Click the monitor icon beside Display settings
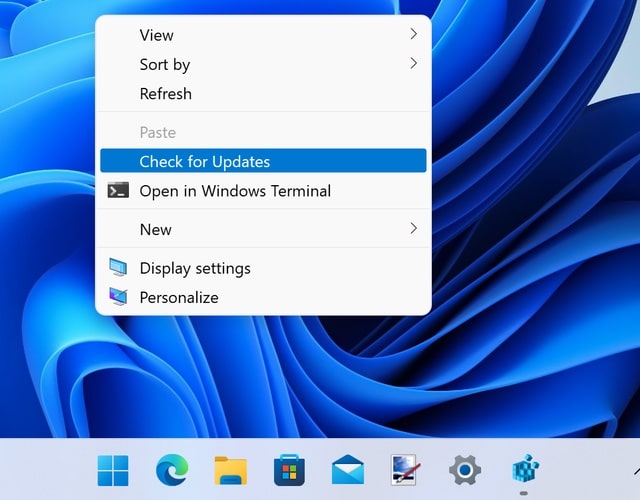Image resolution: width=640 pixels, height=500 pixels. click(118, 268)
